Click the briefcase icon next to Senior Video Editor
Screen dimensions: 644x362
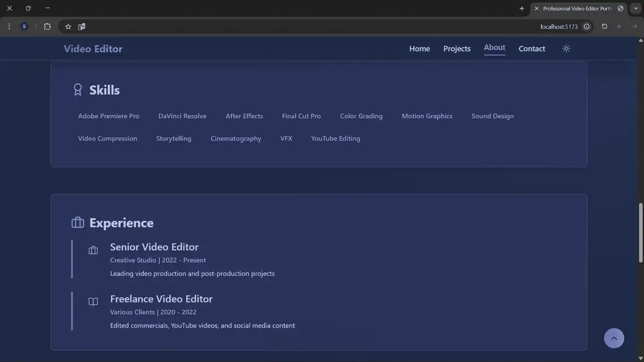pos(93,250)
